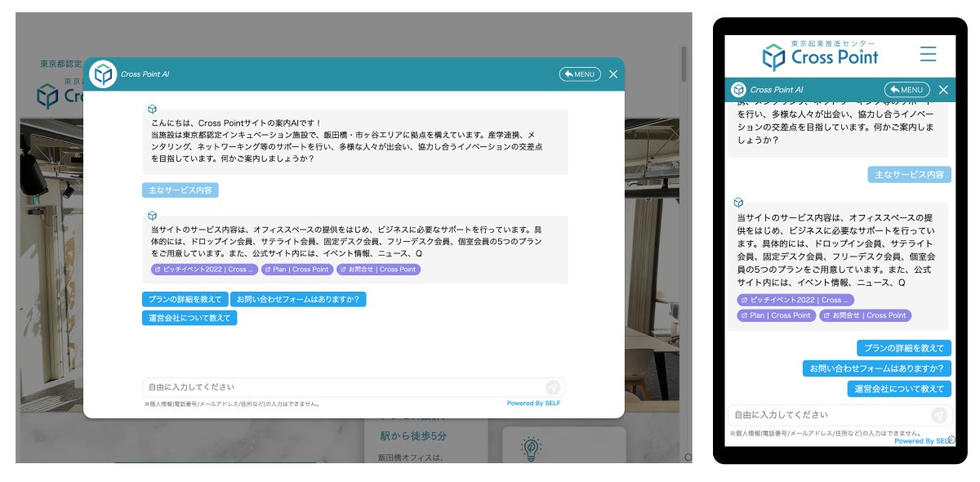Open Plan | Cross Point link in desktop chat
The width and height of the screenshot is (980, 482).
(x=297, y=270)
